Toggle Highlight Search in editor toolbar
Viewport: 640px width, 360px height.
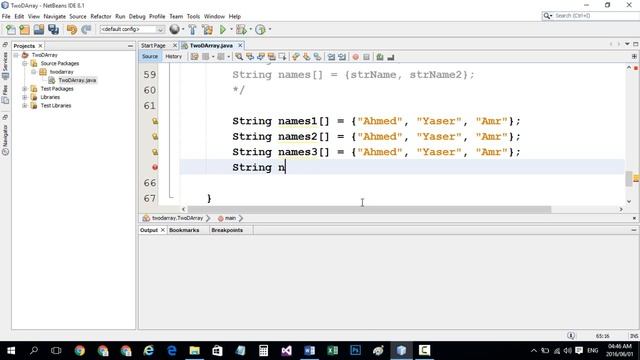pyautogui.click(x=271, y=57)
